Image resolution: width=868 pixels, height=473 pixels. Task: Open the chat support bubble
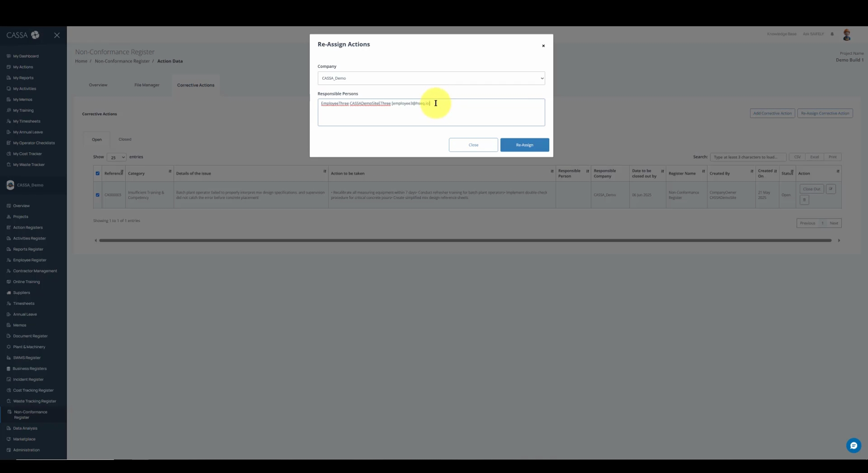click(853, 445)
